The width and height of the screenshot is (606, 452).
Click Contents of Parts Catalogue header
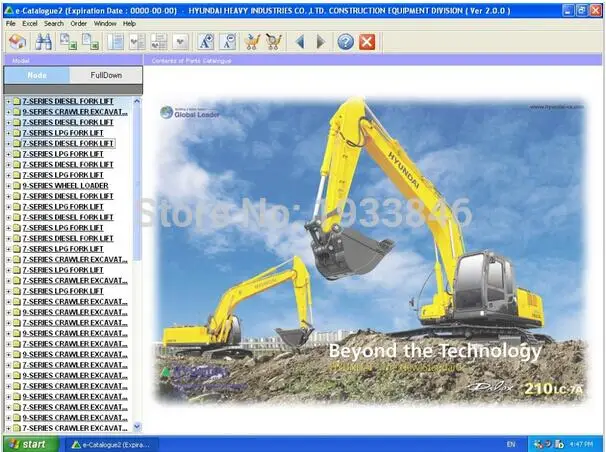(x=373, y=60)
